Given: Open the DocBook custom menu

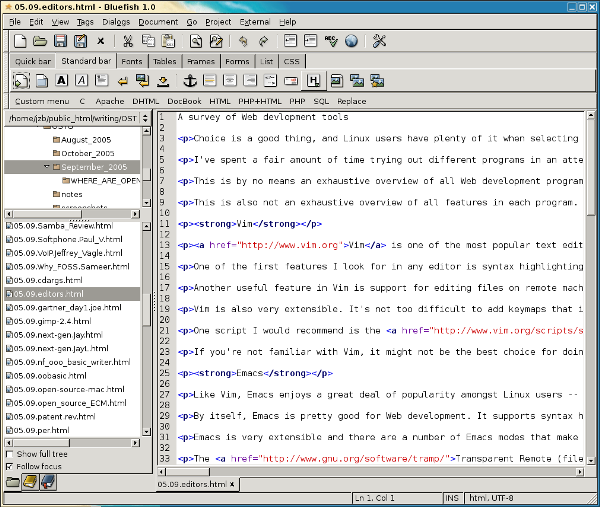Looking at the screenshot, I should coord(184,101).
